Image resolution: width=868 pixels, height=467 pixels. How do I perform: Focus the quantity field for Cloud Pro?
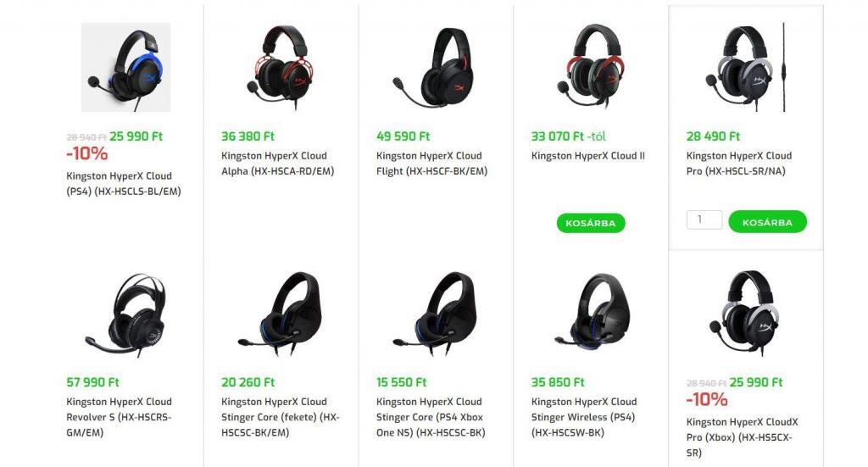[704, 220]
